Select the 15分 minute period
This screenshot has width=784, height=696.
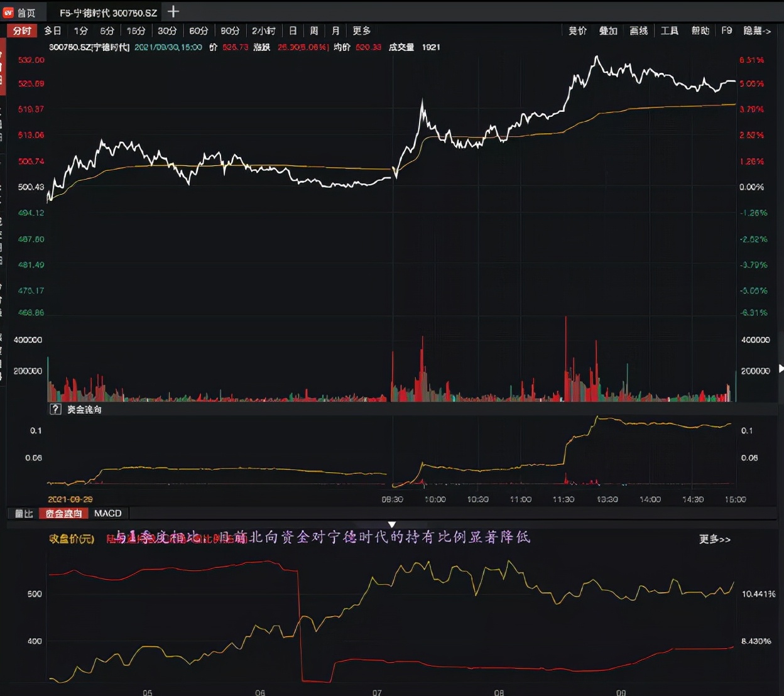point(136,31)
